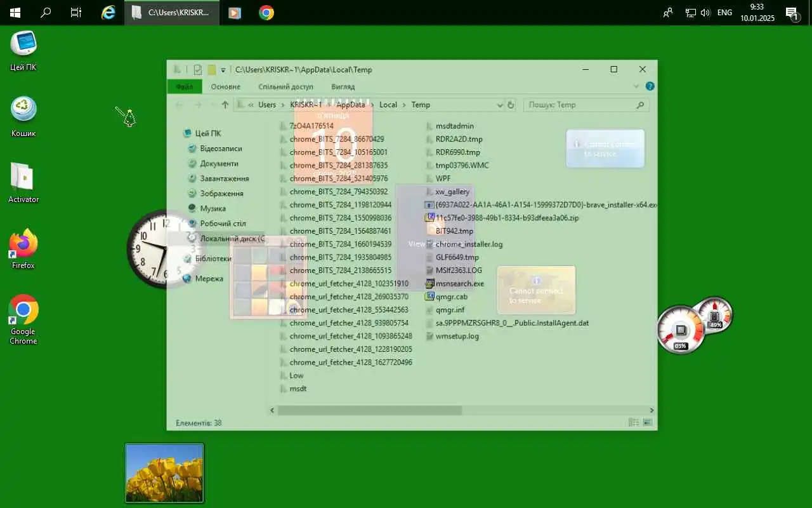The height and width of the screenshot is (508, 812).
Task: Select Зображення in navigation pane
Action: [216, 194]
